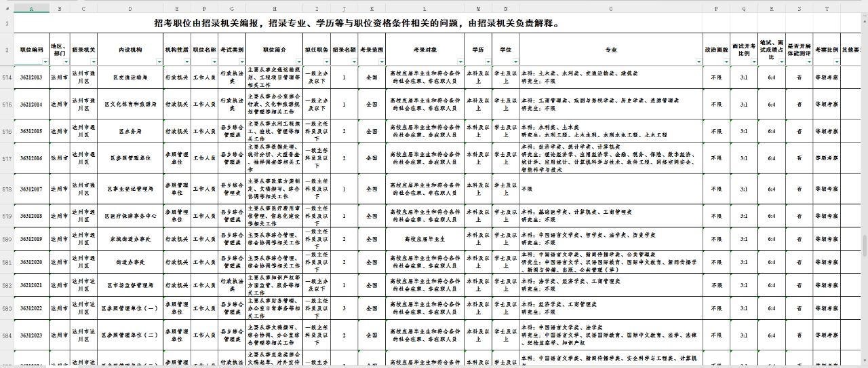The image size is (868, 368).
Task: Click the 政治面貌 filter arrow icon
Action: point(725,62)
